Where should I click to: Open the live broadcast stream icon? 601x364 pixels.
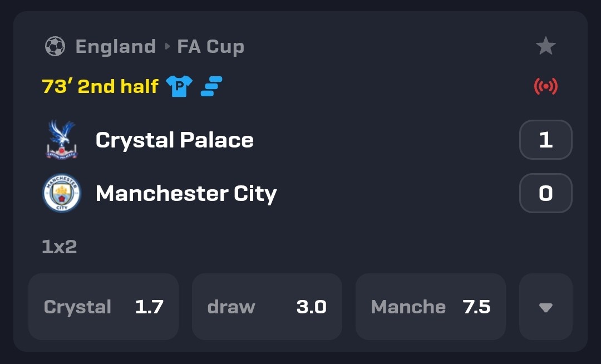pos(546,86)
